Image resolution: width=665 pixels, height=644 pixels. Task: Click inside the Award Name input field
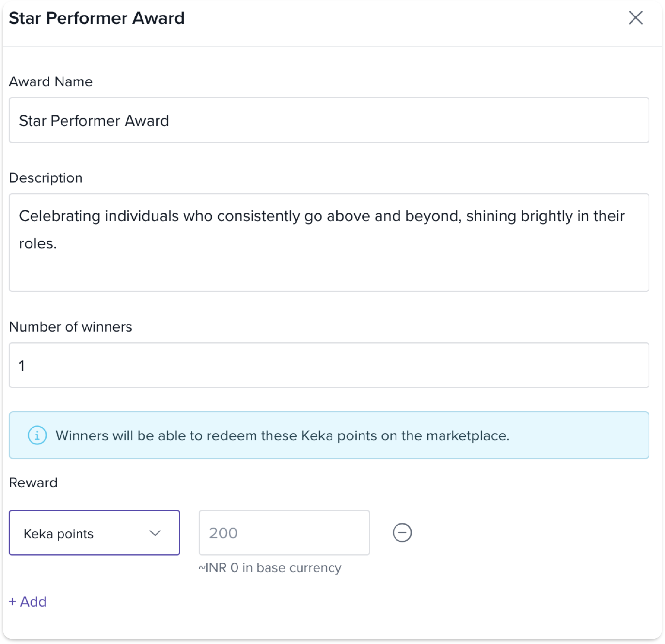coord(329,120)
